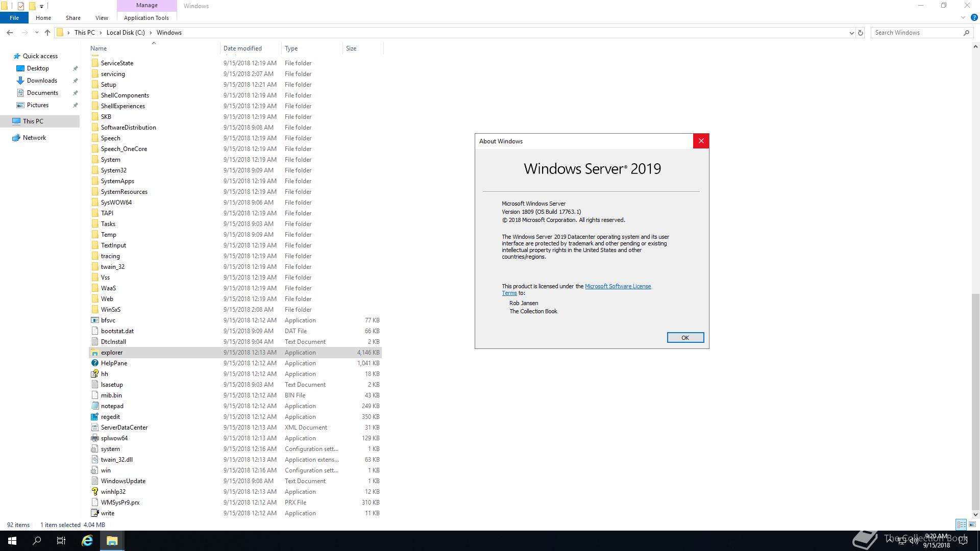Image resolution: width=980 pixels, height=551 pixels.
Task: Click the write application icon
Action: (x=95, y=513)
